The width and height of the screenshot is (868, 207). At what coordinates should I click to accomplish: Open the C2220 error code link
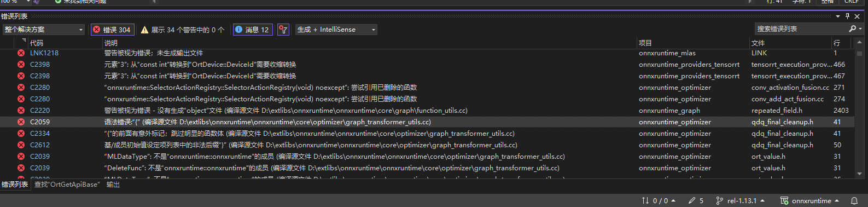pos(40,111)
